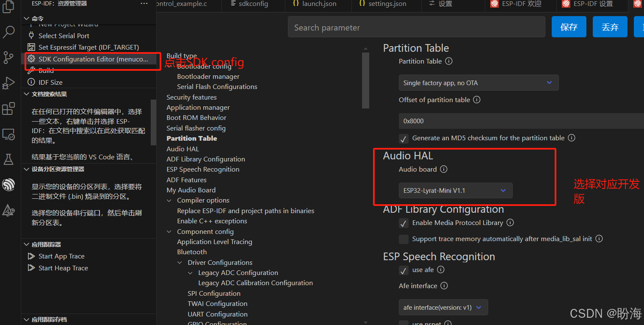Open ESP-IDF Espressif logo view
This screenshot has width=644, height=325.
coord(8,184)
